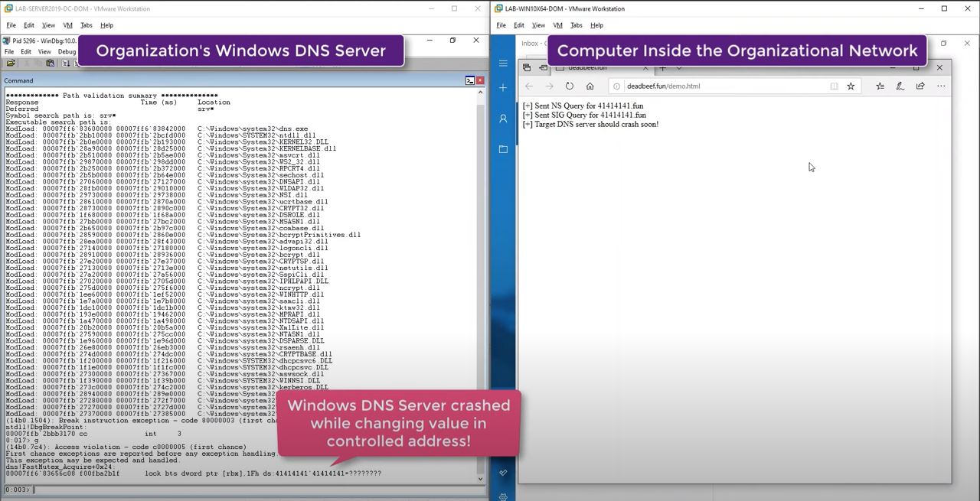The image size is (980, 501).
Task: Open the Mail sidebar plus new item
Action: coord(503,88)
